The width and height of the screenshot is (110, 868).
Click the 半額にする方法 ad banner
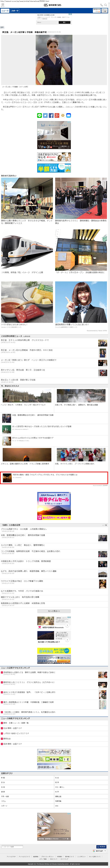click(x=54, y=168)
